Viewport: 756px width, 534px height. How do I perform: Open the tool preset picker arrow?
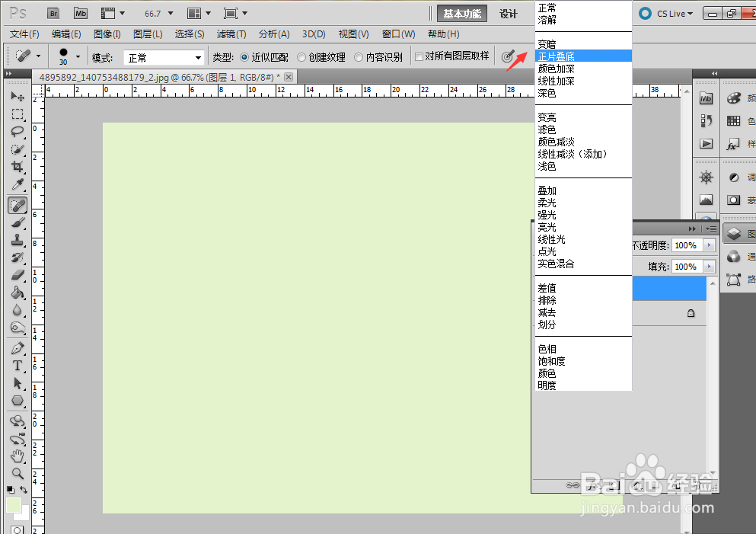point(38,56)
